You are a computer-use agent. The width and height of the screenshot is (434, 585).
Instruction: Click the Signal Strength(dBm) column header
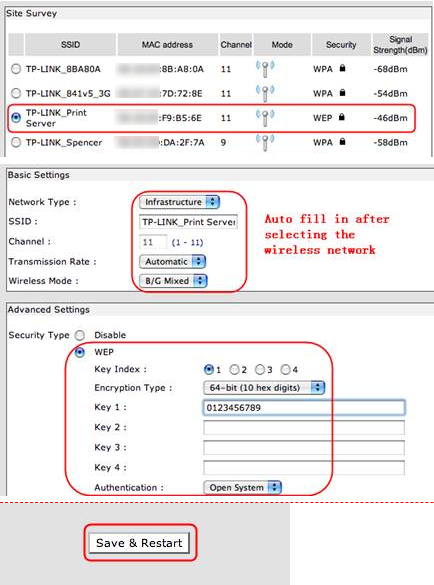tap(400, 45)
